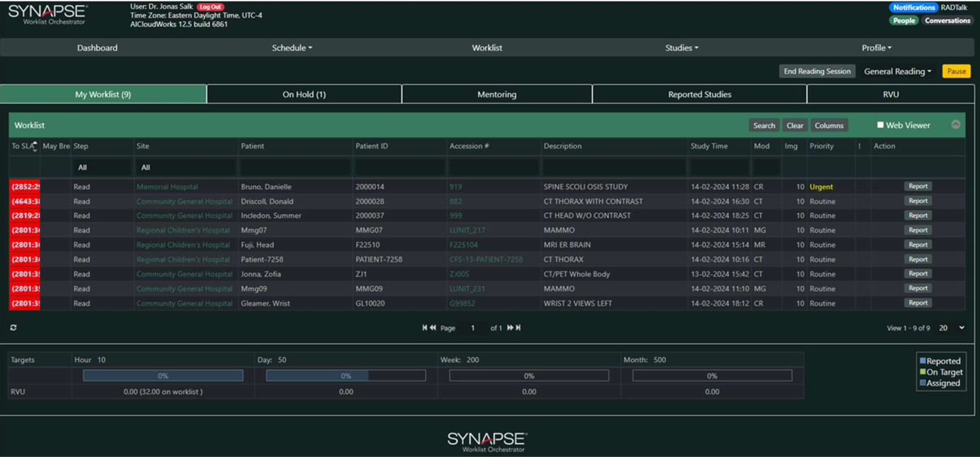Advance to next worklist page
The width and height of the screenshot is (980, 457).
509,328
